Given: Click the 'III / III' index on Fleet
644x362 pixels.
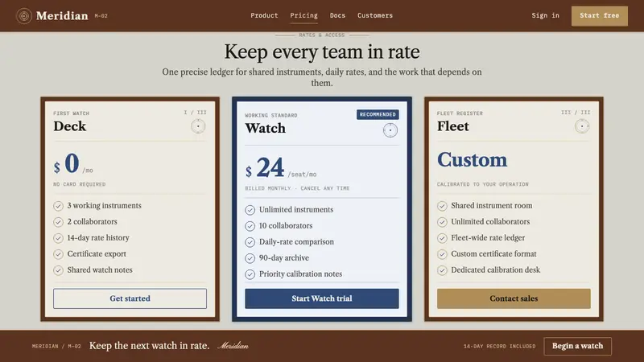Looking at the screenshot, I should point(576,113).
